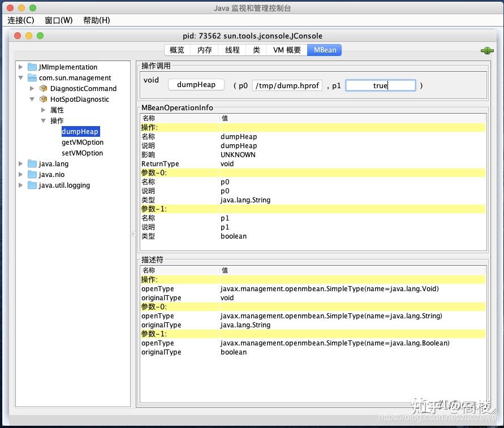Click the com.sun.management folder icon
This screenshot has height=428, width=504.
(x=32, y=77)
